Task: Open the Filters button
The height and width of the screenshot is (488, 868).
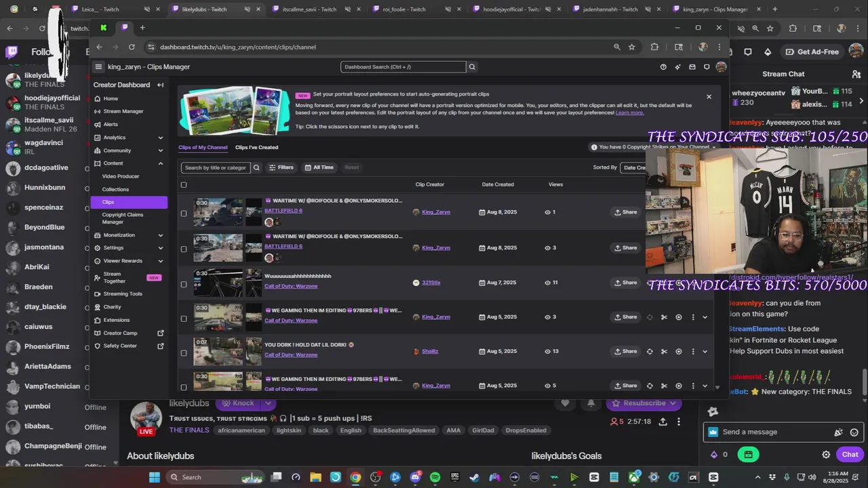Action: [281, 167]
